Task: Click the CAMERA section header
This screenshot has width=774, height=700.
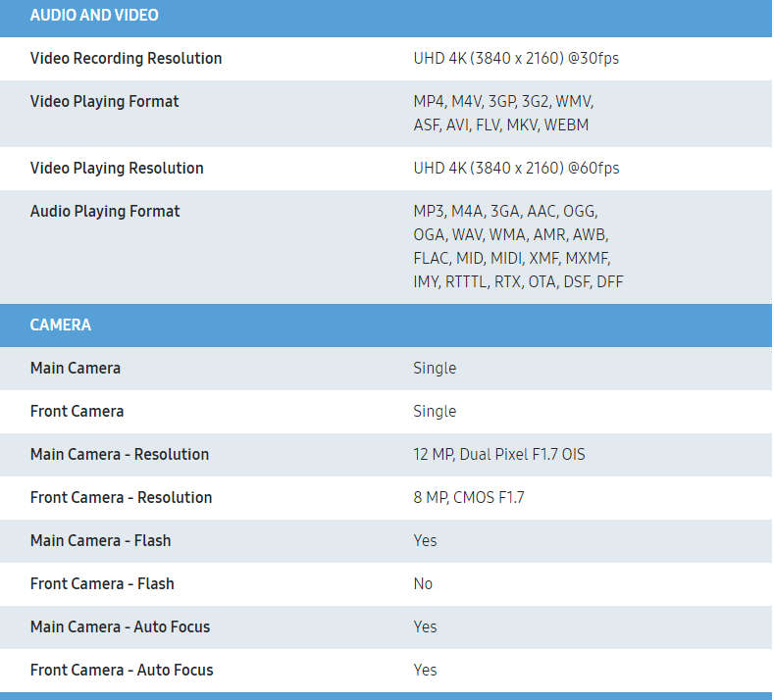Action: (61, 325)
